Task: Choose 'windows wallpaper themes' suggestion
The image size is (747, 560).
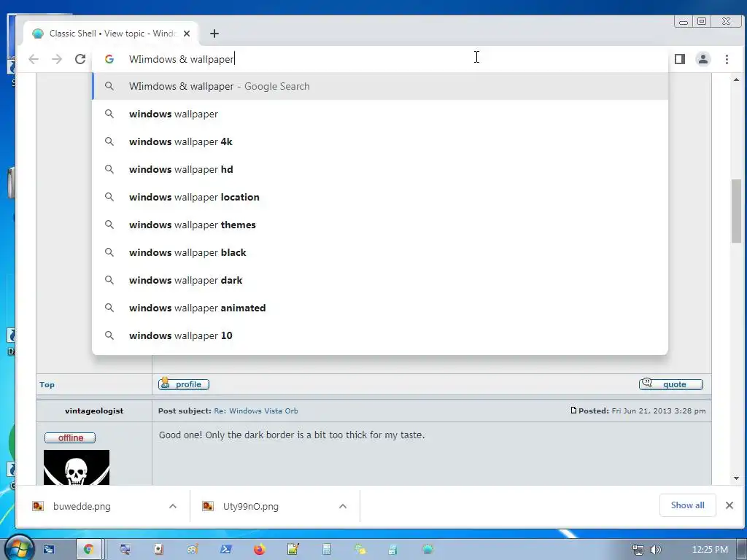Action: point(380,225)
